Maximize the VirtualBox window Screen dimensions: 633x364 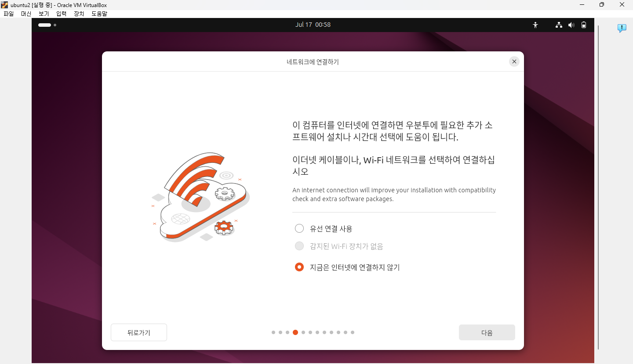601,5
